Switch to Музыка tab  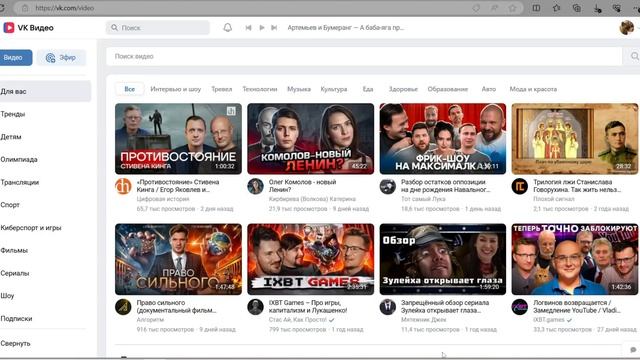299,89
